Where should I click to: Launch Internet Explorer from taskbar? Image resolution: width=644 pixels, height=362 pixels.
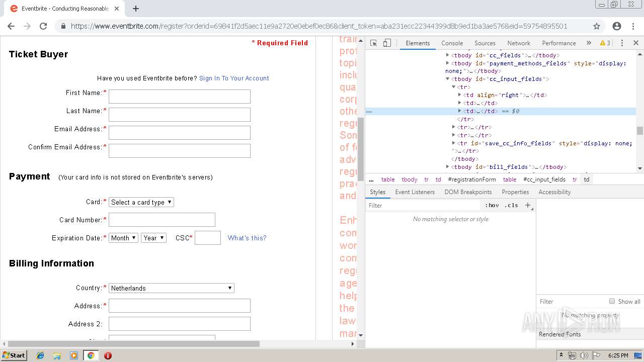point(40,355)
